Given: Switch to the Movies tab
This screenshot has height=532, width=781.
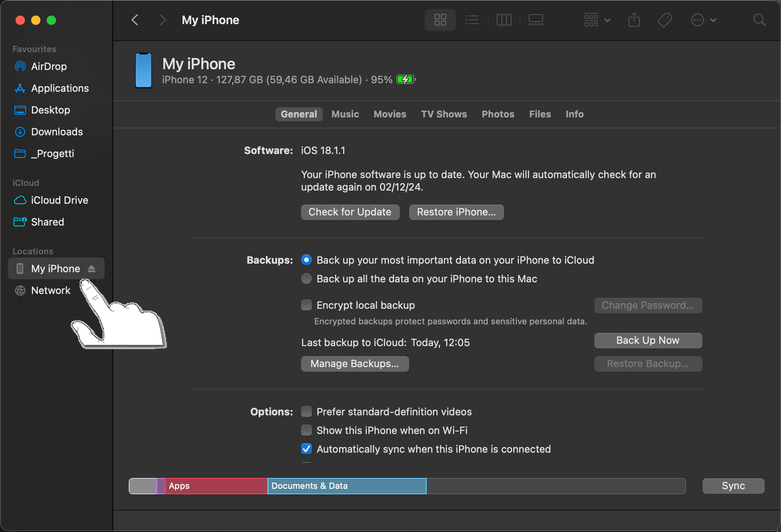Looking at the screenshot, I should point(390,114).
